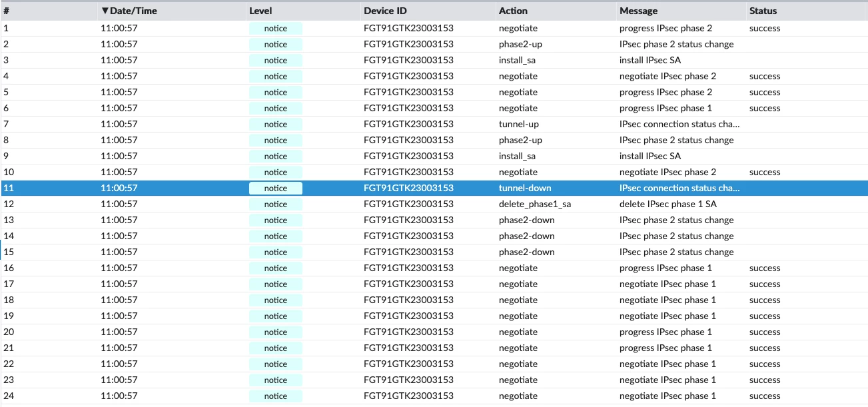Click 'delete IPsec phase 1 SA' message
This screenshot has height=407, width=868.
[668, 204]
